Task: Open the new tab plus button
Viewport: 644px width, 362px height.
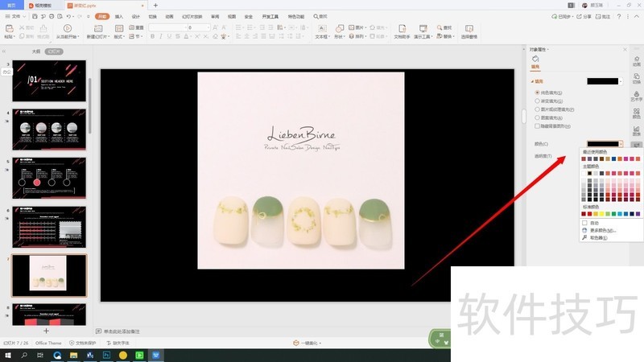Action: 155,6
